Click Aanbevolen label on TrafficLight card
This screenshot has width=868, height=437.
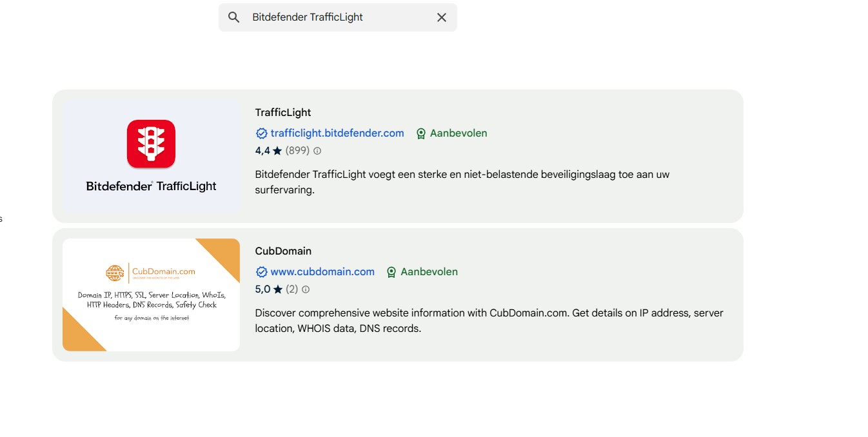coord(459,133)
